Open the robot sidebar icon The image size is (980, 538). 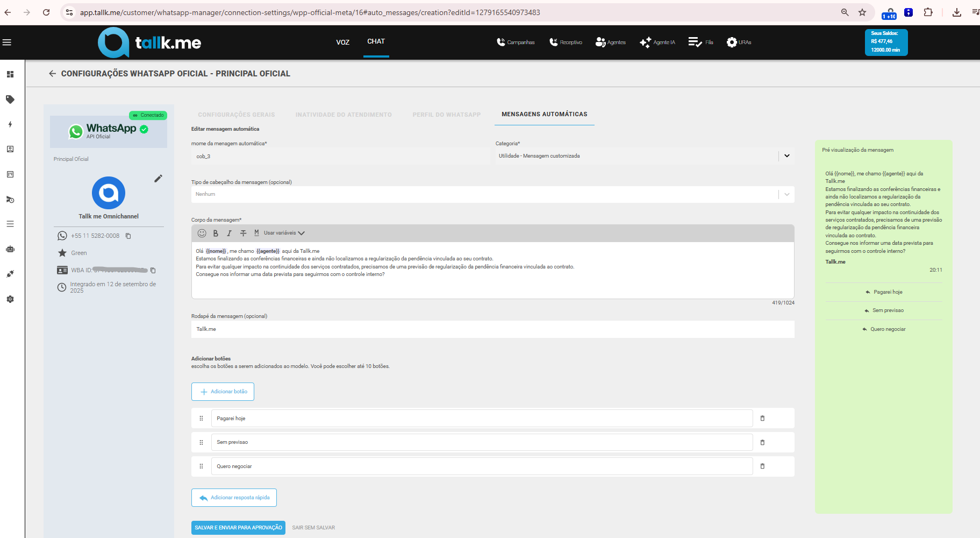click(10, 249)
